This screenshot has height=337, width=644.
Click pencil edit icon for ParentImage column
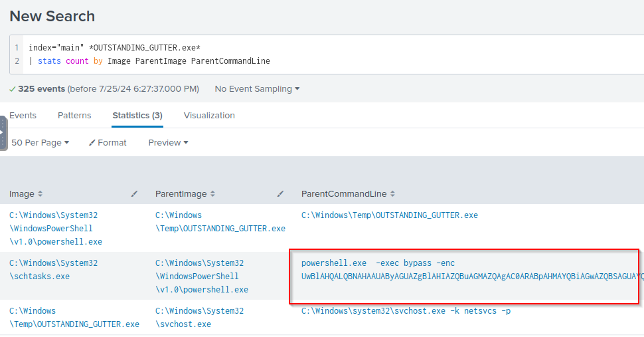point(280,194)
